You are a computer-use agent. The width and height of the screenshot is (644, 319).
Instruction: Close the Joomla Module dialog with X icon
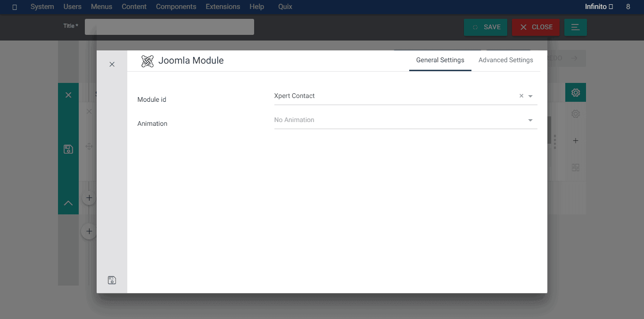[112, 65]
